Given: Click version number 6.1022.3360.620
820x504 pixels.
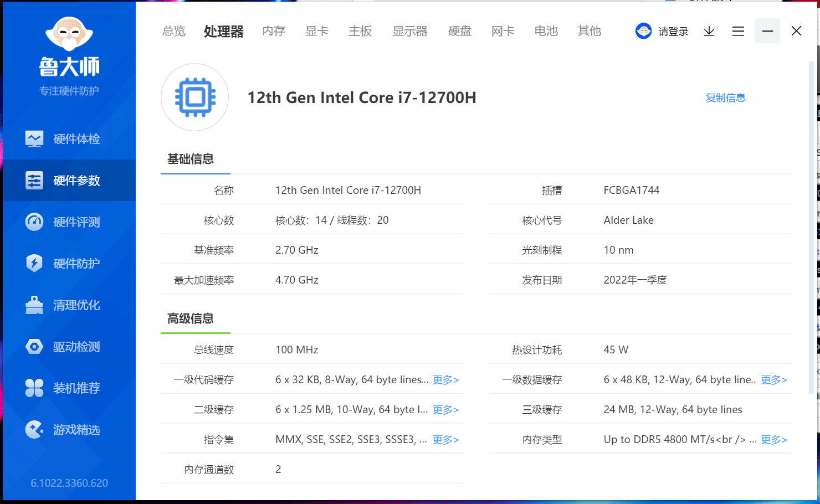Looking at the screenshot, I should click(69, 483).
